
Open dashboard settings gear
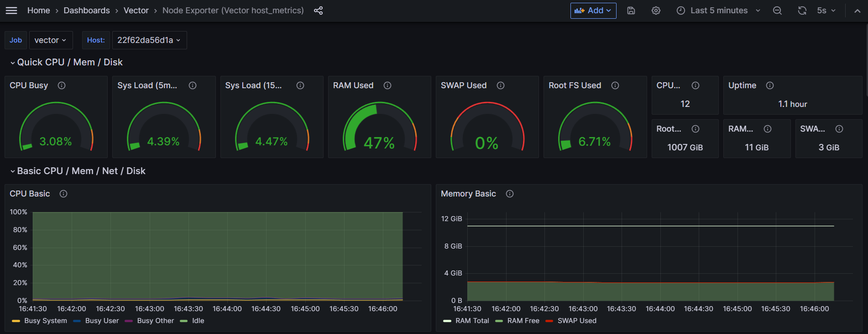click(656, 11)
